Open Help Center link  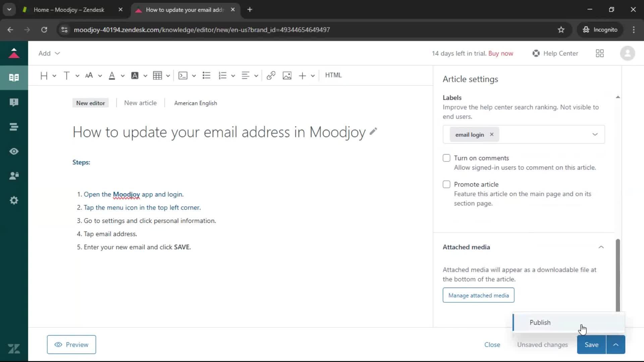pyautogui.click(x=555, y=53)
